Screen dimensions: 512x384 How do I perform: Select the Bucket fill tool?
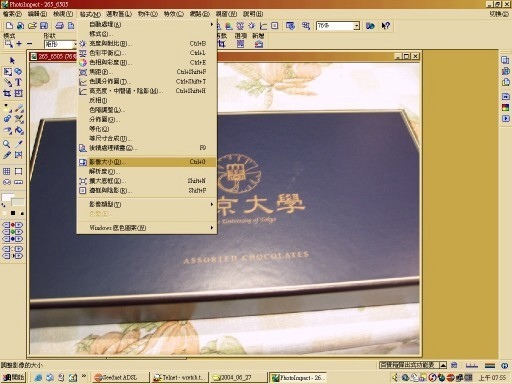point(19,130)
